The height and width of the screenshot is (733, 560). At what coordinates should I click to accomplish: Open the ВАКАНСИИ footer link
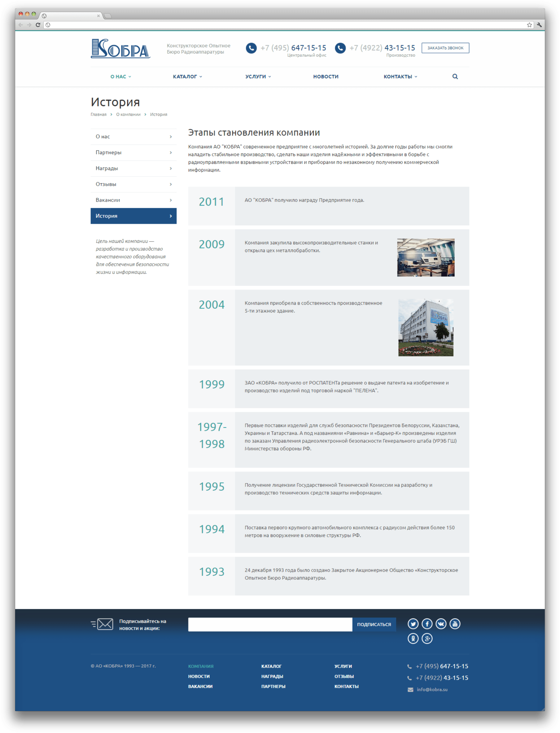click(x=200, y=686)
